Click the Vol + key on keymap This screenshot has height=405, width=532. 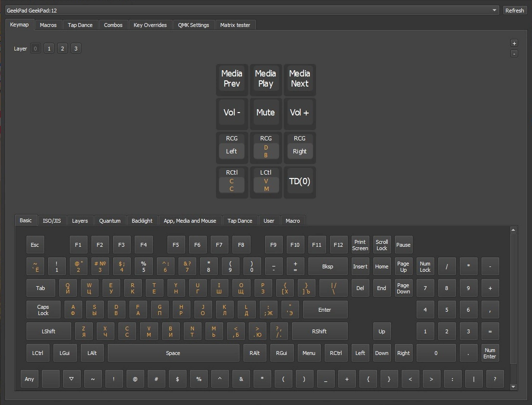click(299, 113)
